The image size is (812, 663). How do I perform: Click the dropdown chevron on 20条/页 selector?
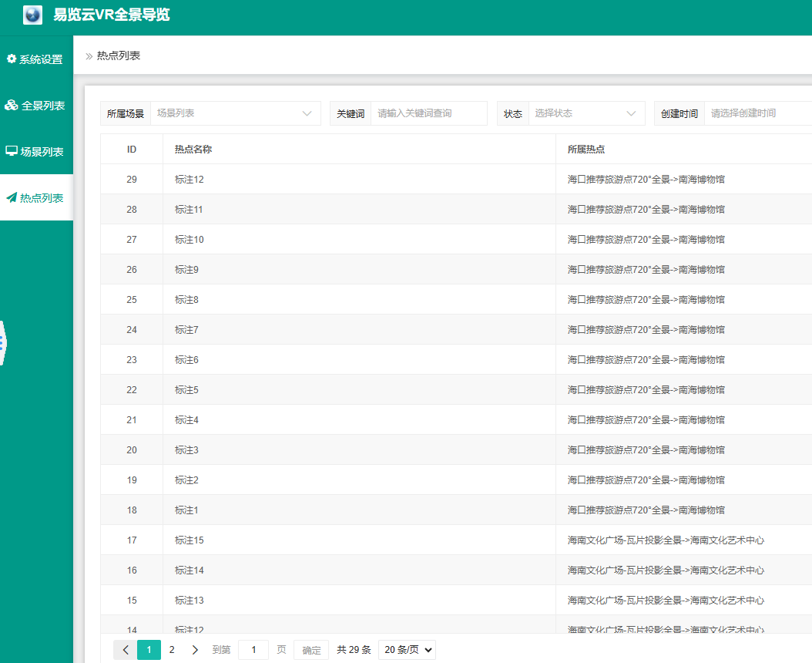[x=426, y=650]
